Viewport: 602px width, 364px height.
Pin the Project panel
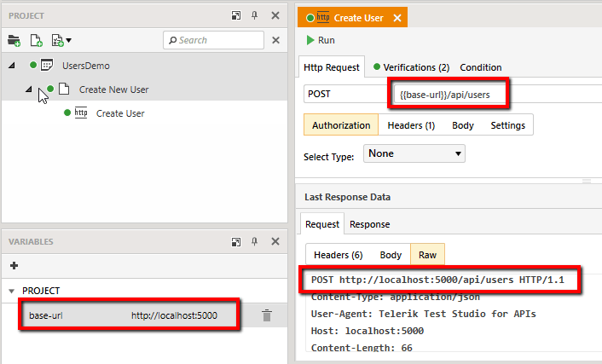(x=255, y=15)
